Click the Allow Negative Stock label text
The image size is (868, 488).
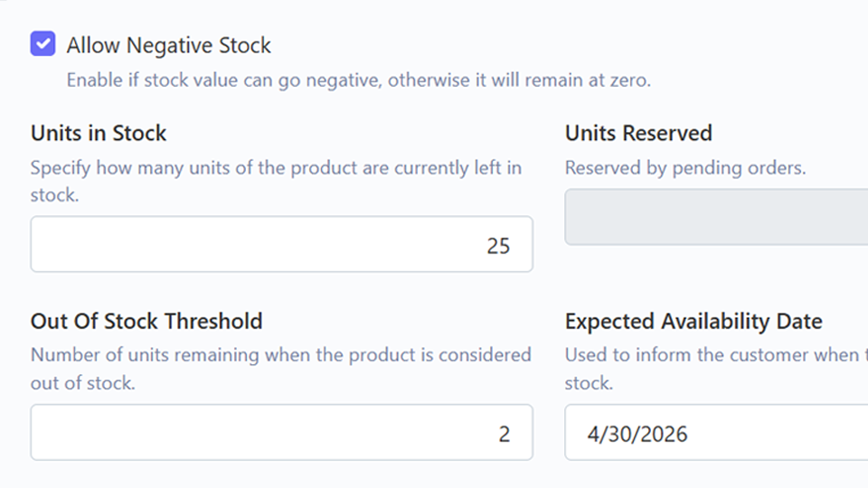pos(168,45)
